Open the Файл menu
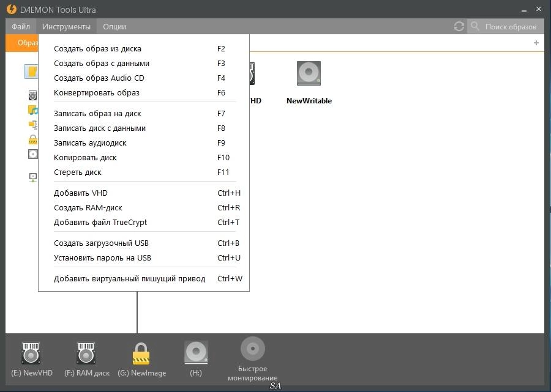The height and width of the screenshot is (392, 551). (21, 27)
